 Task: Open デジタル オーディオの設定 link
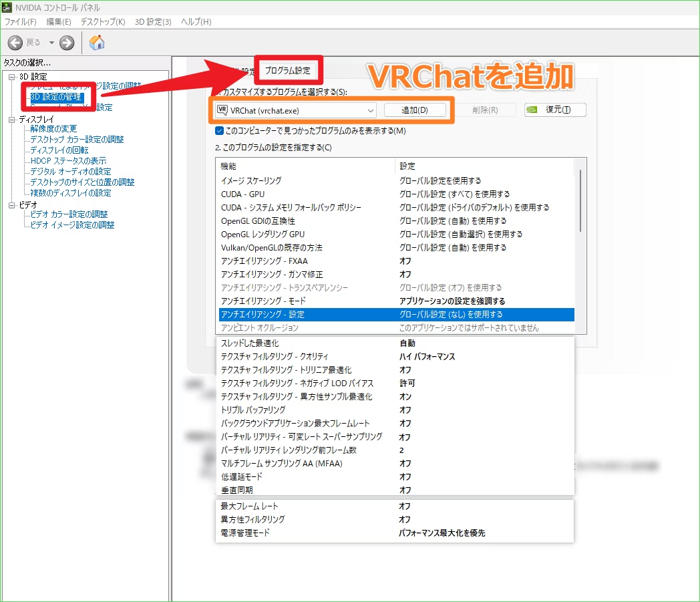click(x=71, y=172)
